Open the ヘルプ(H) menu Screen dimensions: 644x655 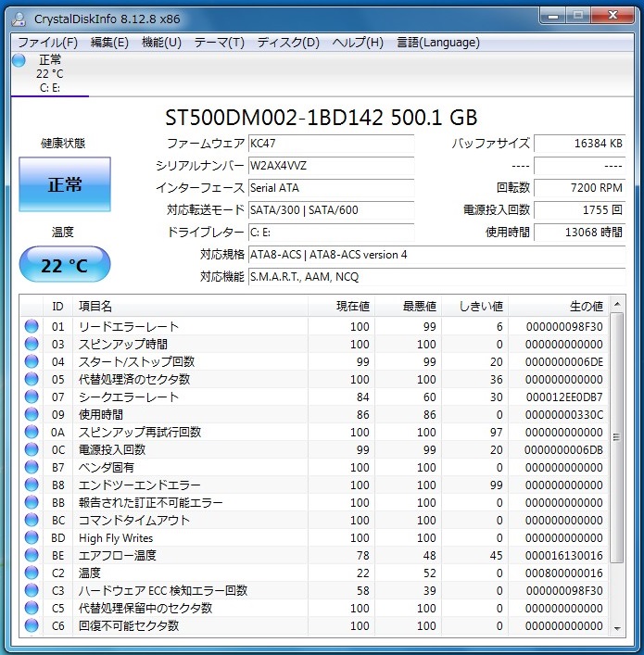[x=358, y=43]
